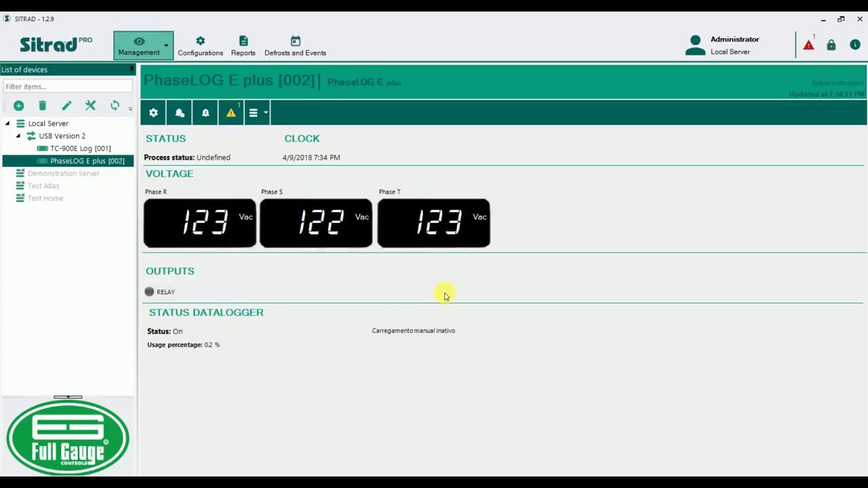Select TC-900E Log [001] device
Screen dimensions: 868x488
coord(80,148)
